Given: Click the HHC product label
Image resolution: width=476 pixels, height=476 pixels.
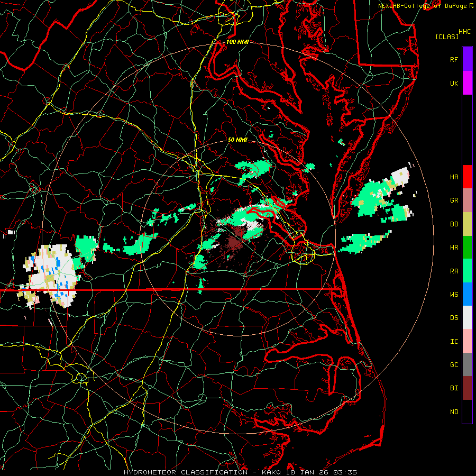Looking at the screenshot, I should pyautogui.click(x=464, y=32).
